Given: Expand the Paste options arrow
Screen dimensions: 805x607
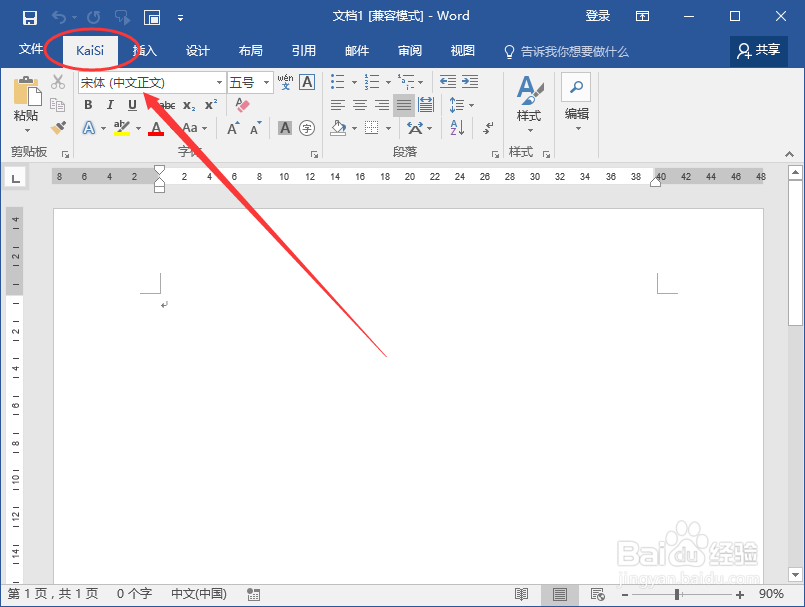Looking at the screenshot, I should [x=27, y=130].
